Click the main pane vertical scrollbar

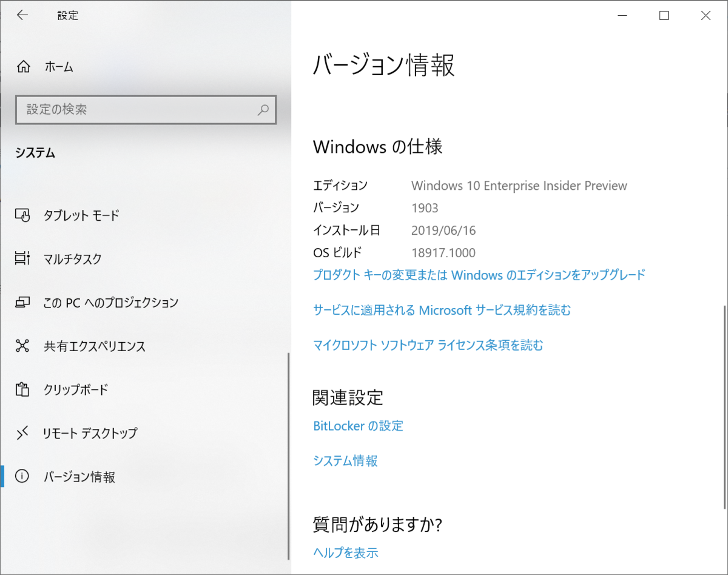725,406
